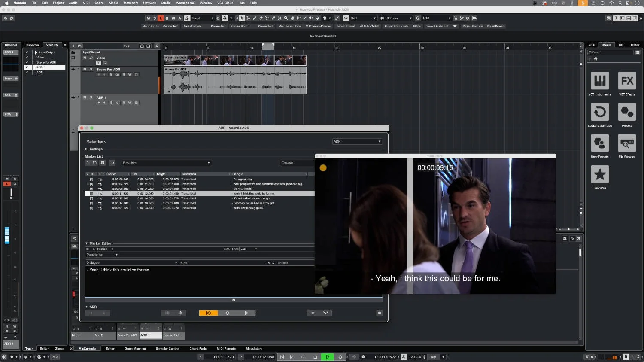Viewport: 644px width, 362px height.
Task: Click the channel volume fader handle
Action: pyautogui.click(x=7, y=235)
